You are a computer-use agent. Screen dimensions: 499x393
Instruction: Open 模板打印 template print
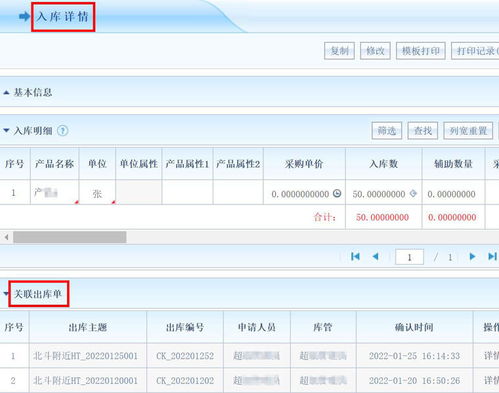click(421, 51)
